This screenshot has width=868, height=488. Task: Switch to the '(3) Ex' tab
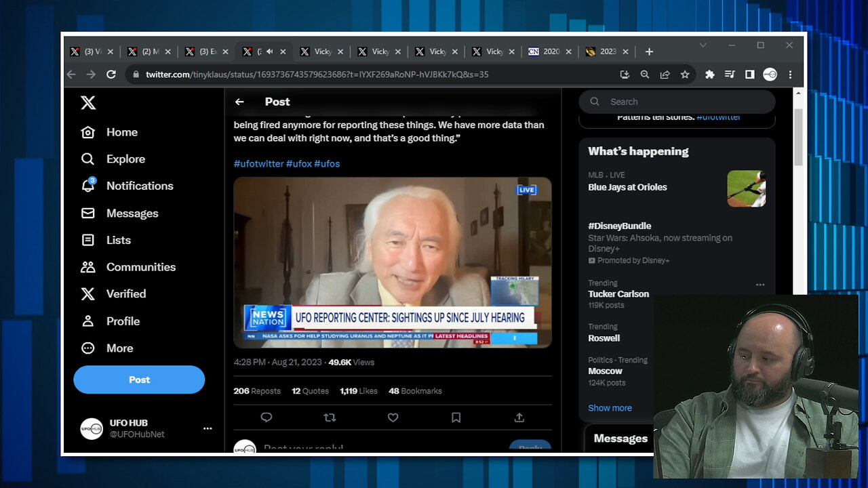[x=208, y=52]
